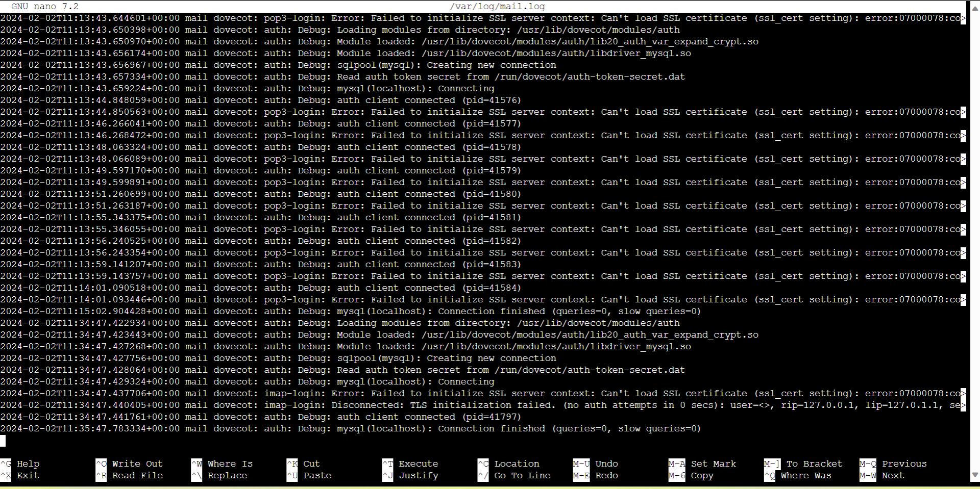Click 'auth client connected (pid=41797)' line
980x489 pixels.
(x=260, y=417)
